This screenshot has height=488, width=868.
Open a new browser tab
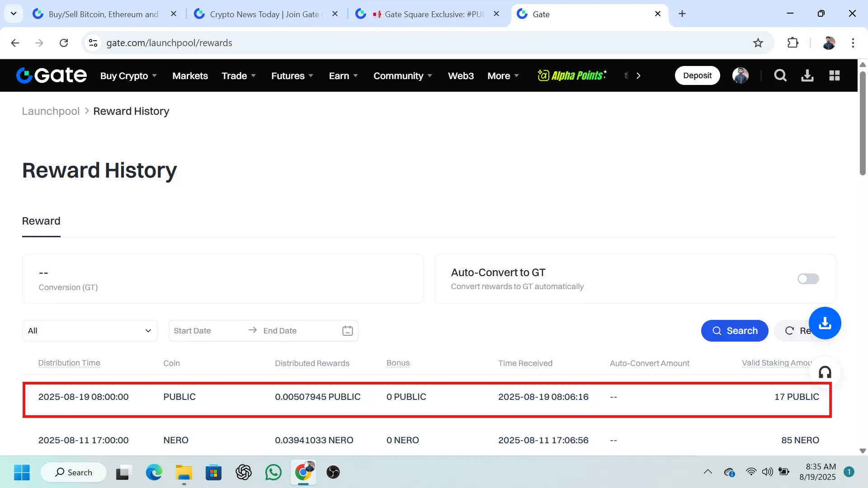point(682,14)
